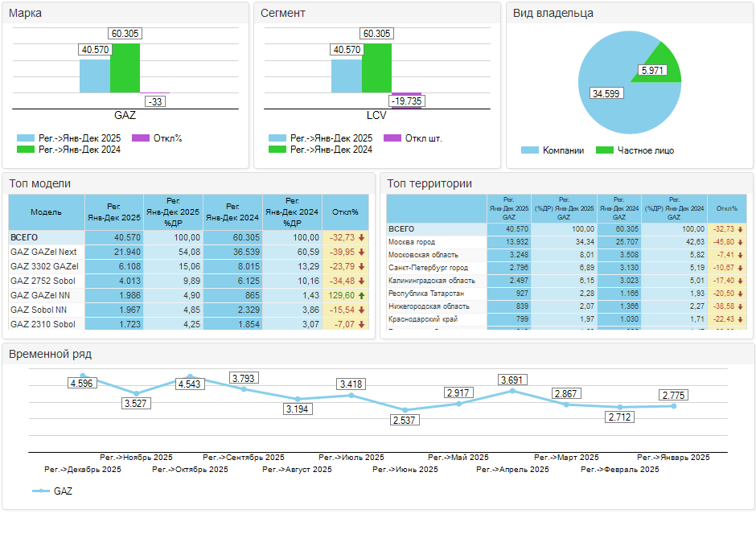This screenshot has width=756, height=534.
Task: Click the red arrow in Калининградская область row
Action: pos(740,281)
